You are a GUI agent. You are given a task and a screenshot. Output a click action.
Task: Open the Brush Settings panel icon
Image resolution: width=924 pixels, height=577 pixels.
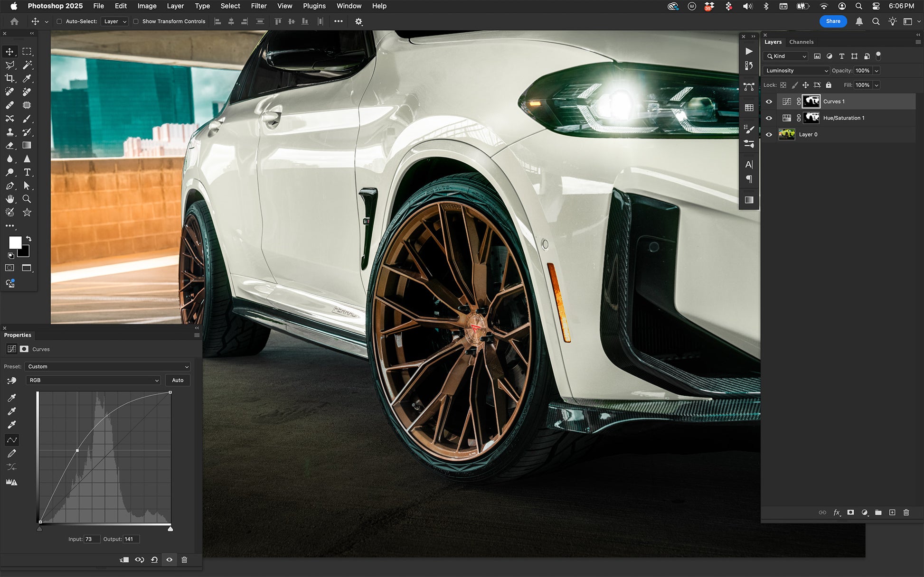coord(749,129)
